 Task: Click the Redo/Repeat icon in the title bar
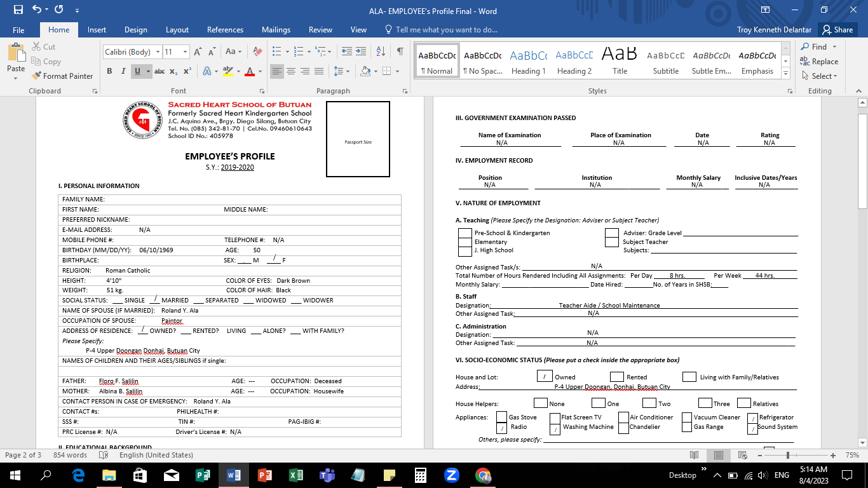click(59, 10)
